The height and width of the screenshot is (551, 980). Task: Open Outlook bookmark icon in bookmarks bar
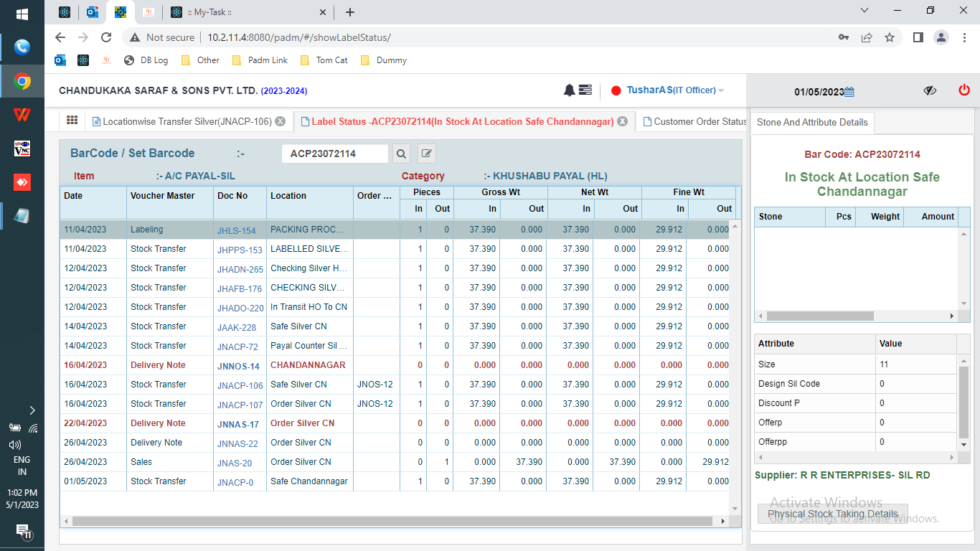coord(60,60)
